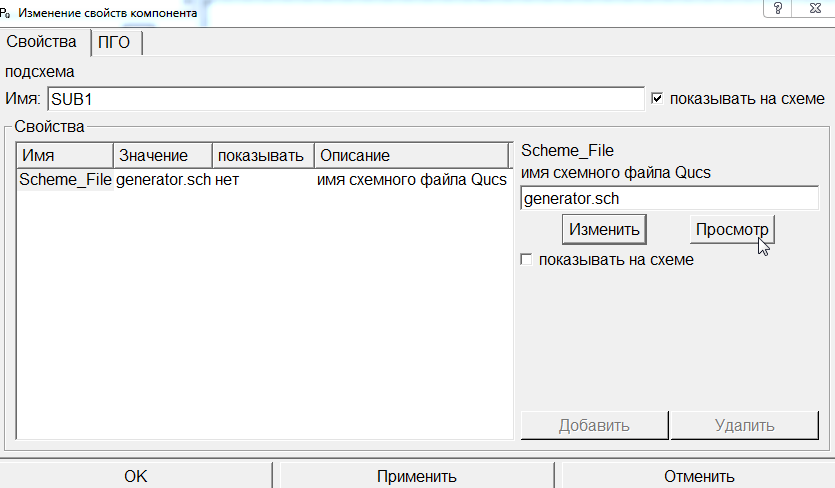Toggle показывать на схеме next to name field
The height and width of the screenshot is (488, 835).
(657, 99)
